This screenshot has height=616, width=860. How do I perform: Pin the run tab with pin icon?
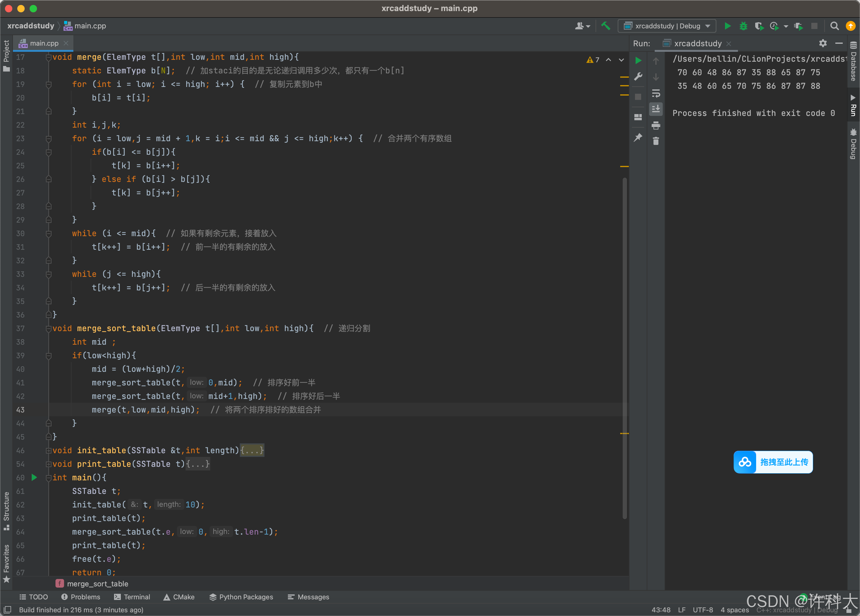[638, 137]
